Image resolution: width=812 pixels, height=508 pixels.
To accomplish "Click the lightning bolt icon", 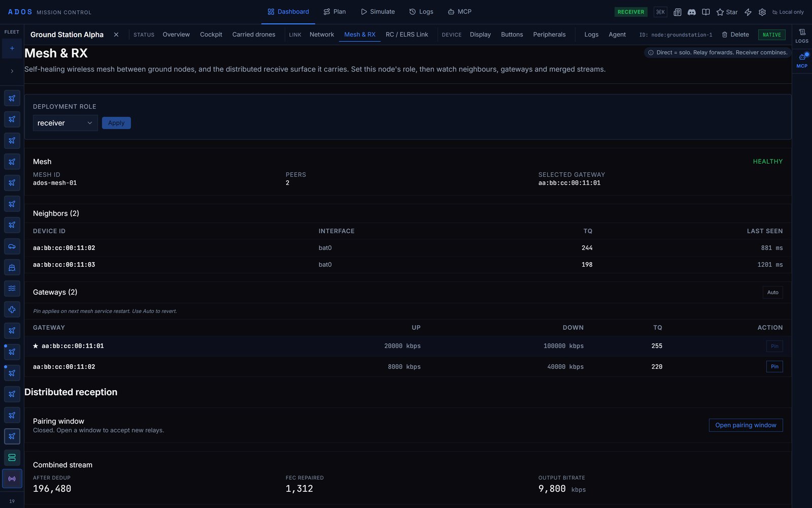I will coord(748,12).
